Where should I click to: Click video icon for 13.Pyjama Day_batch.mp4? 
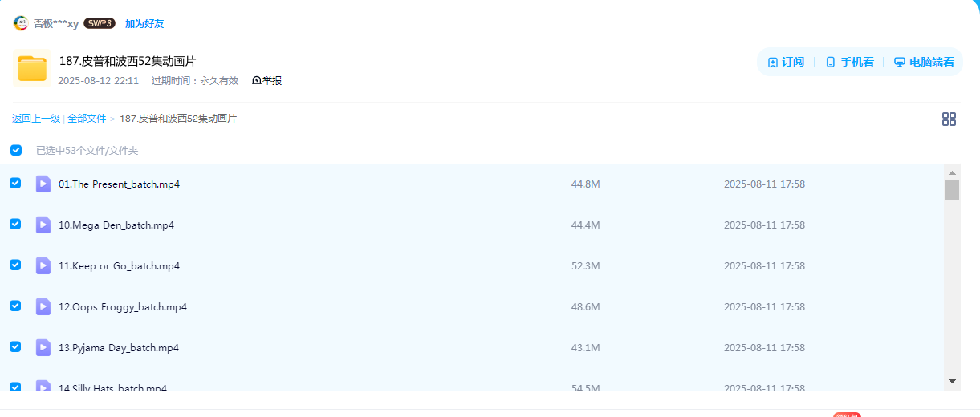(43, 347)
